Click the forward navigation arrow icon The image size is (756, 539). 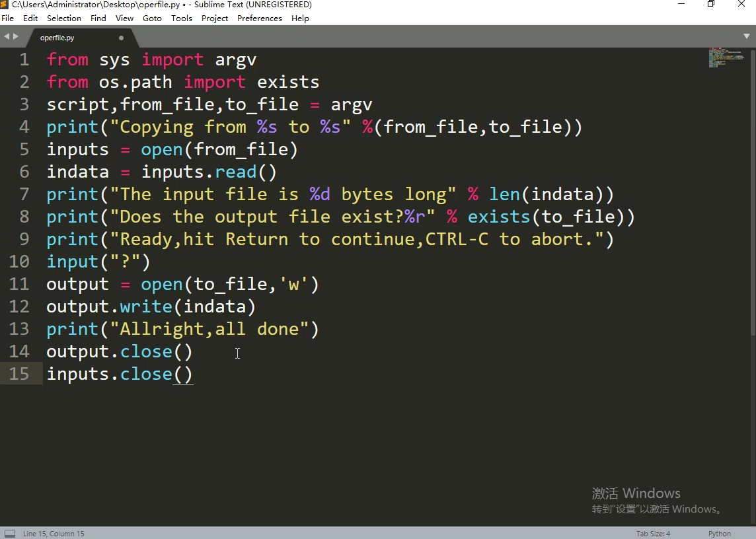(x=16, y=36)
